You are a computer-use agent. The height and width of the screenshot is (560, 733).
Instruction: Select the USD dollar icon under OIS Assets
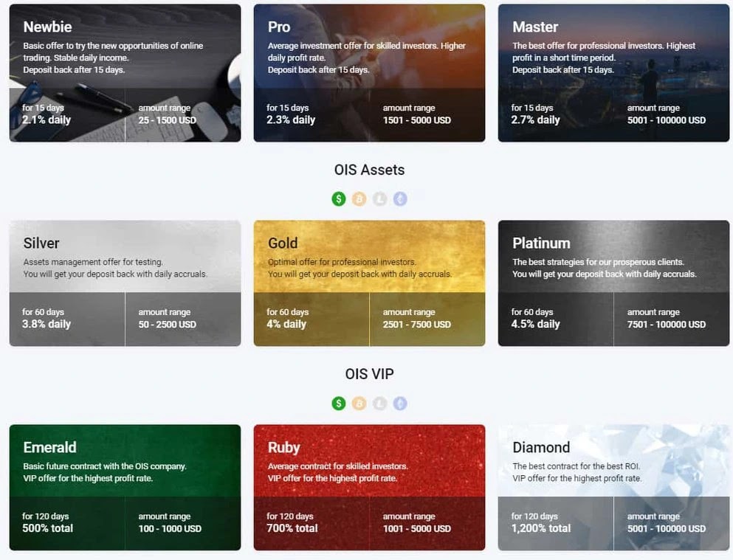tap(339, 199)
